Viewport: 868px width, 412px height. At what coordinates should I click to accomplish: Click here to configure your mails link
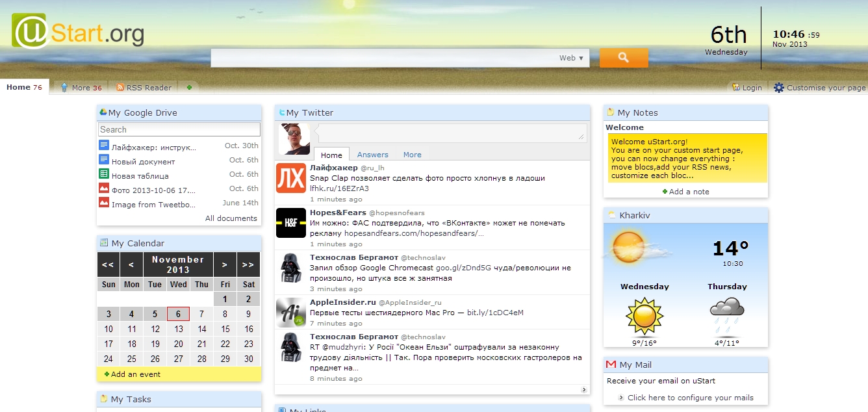[690, 398]
